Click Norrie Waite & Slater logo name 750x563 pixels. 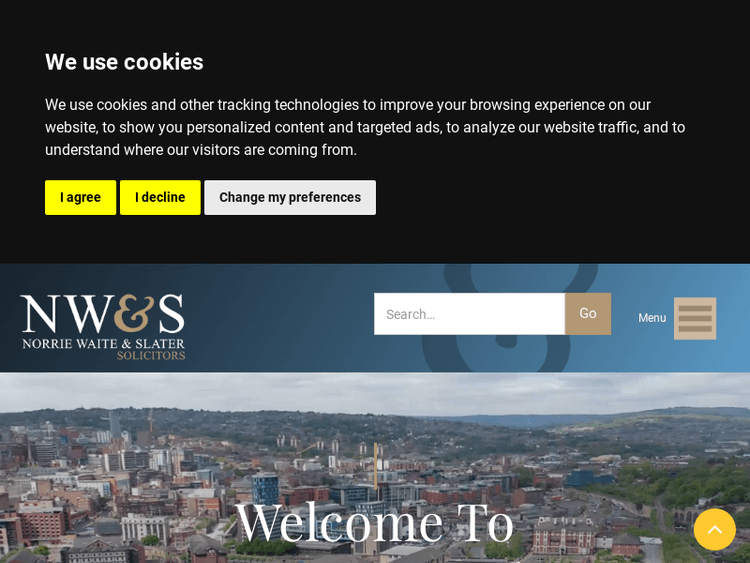click(x=103, y=344)
